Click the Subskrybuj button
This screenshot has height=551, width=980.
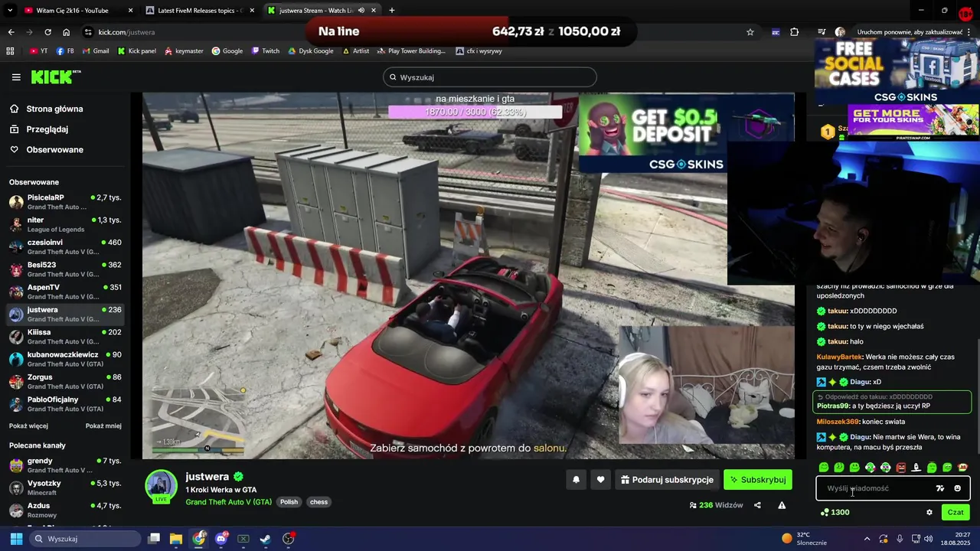(x=757, y=480)
